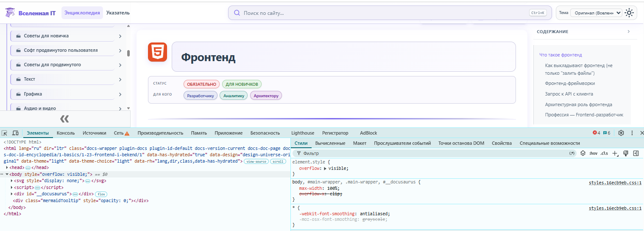
Task: Click the Аналитику audience tag
Action: 234,96
